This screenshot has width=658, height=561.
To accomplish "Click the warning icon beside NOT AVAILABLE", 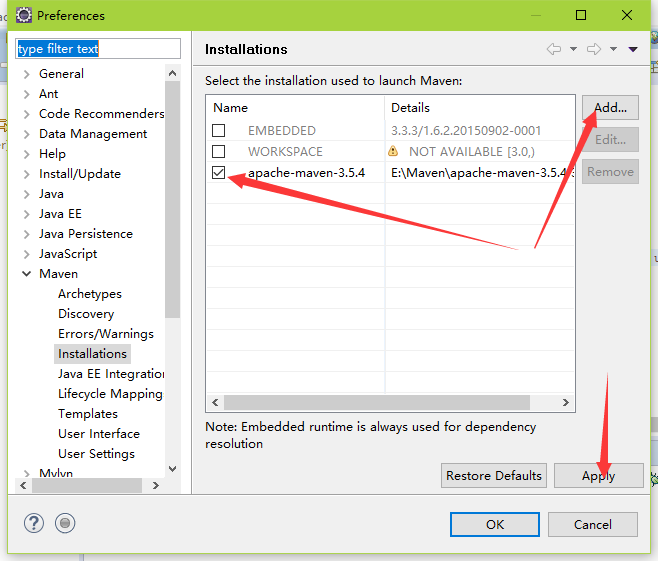I will pyautogui.click(x=393, y=151).
